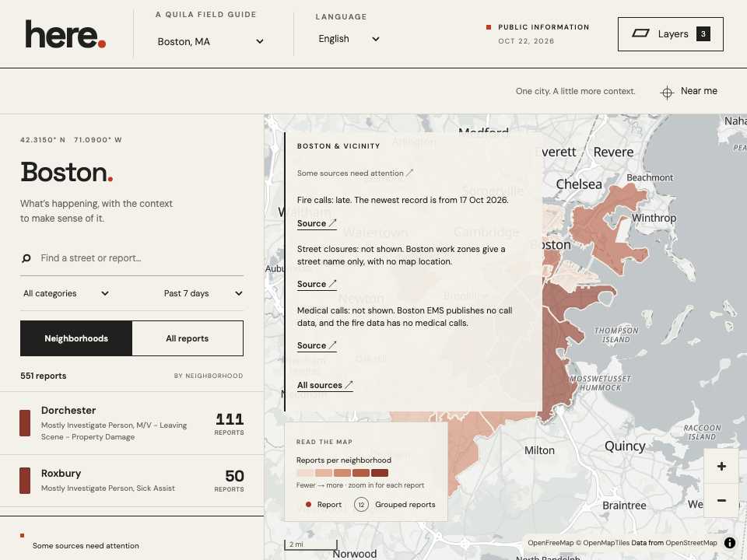Click the chevron beside Boston, MA
Screen dimensions: 747x560
pos(260,41)
